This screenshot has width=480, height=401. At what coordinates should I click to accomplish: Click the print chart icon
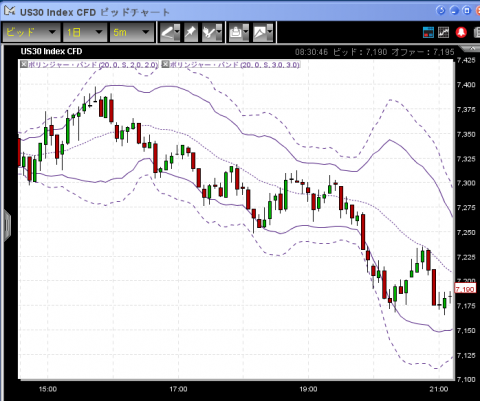click(x=236, y=32)
